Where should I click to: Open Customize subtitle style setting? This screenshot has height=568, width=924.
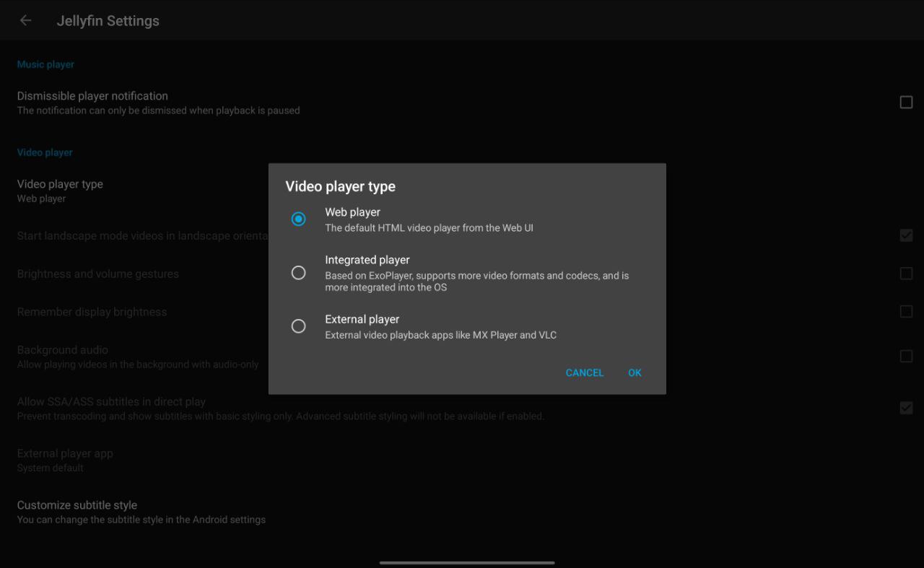coord(77,512)
